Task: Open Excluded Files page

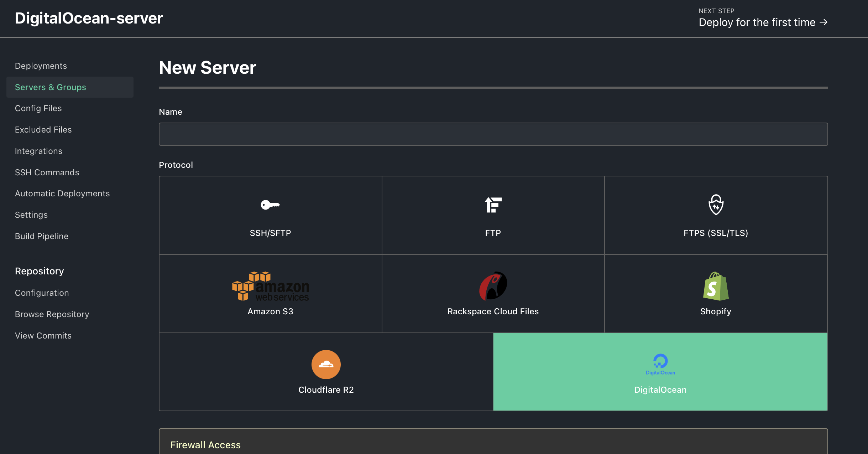Action: coord(43,130)
